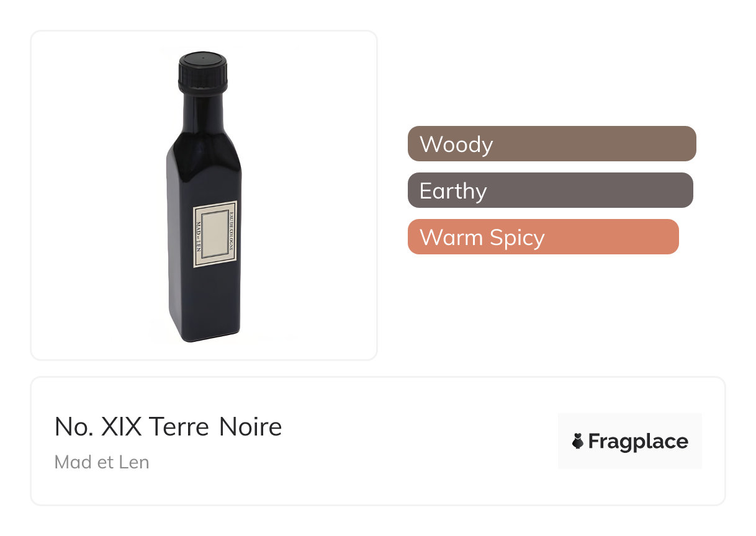
Task: Click the Fragplace wordmark text
Action: point(637,442)
